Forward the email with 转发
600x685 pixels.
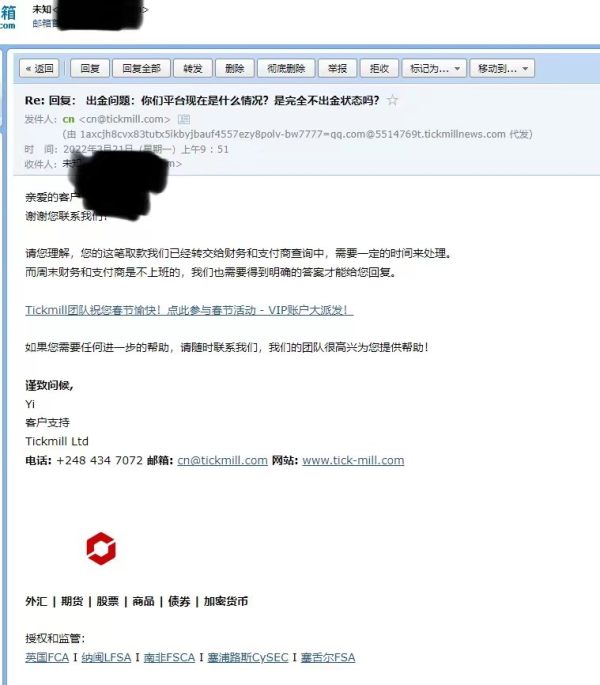pos(193,69)
